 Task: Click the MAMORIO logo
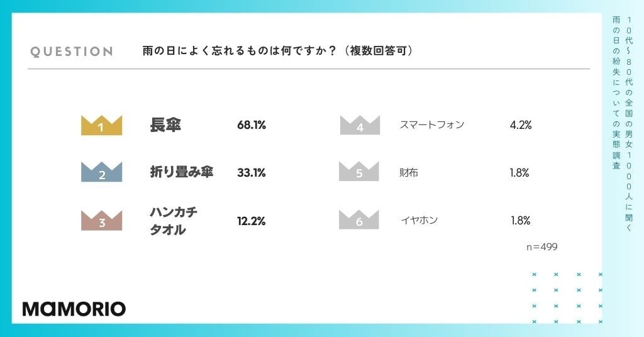(x=74, y=309)
